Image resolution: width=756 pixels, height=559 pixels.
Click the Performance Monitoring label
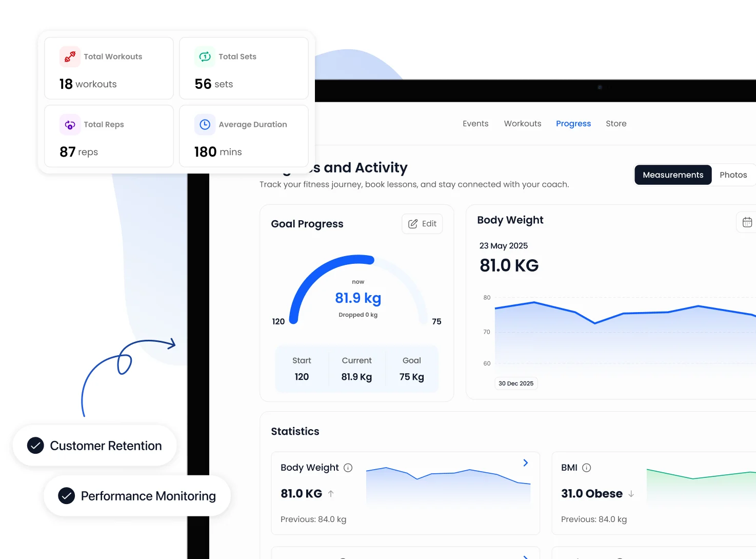point(148,496)
